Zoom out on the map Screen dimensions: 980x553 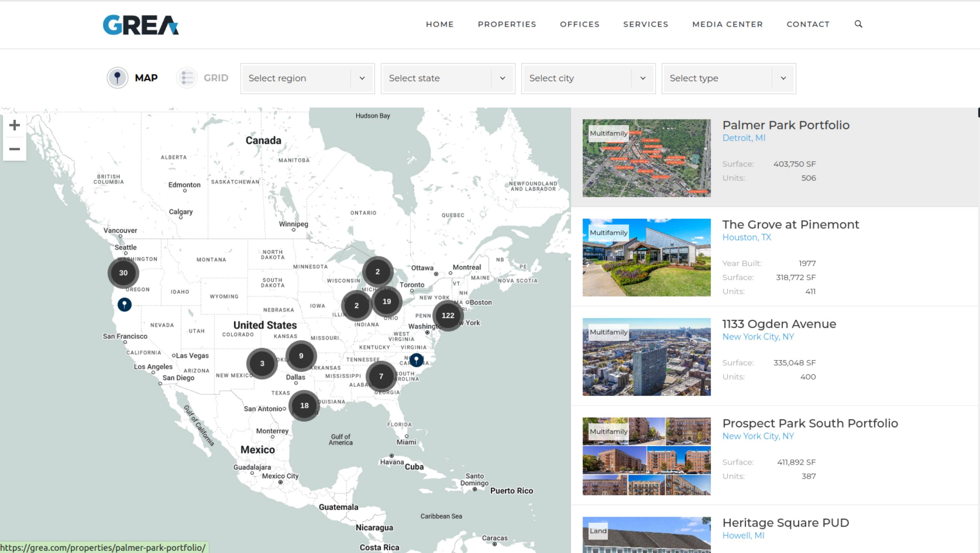click(x=14, y=149)
